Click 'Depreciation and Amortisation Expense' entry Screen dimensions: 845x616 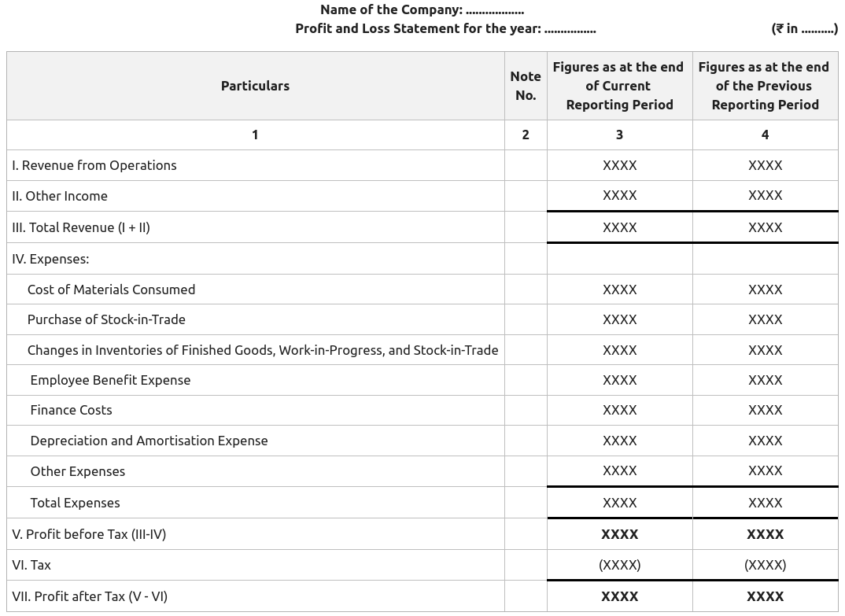pos(149,441)
